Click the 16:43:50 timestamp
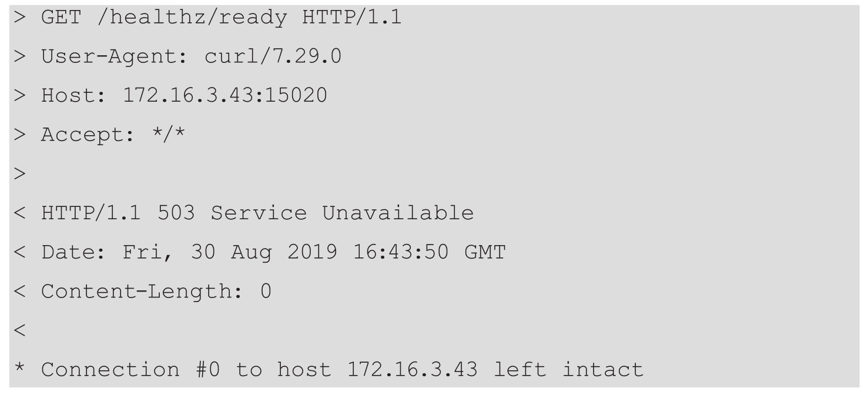868x395 pixels. coord(408,252)
